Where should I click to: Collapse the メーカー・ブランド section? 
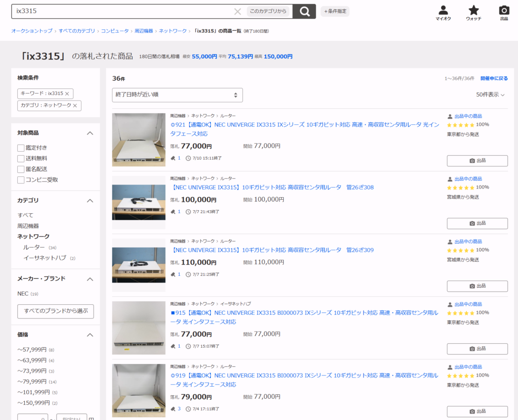tap(90, 279)
